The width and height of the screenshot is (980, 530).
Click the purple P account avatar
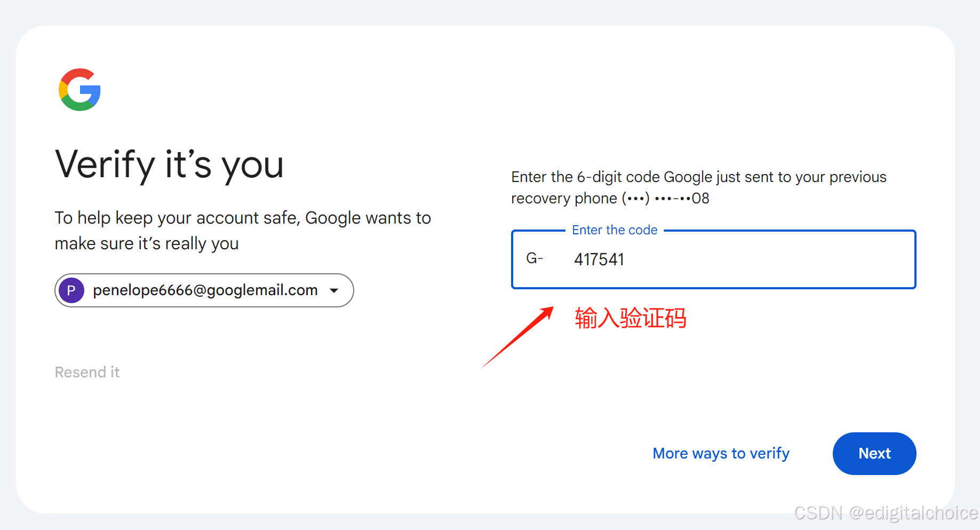coord(71,290)
